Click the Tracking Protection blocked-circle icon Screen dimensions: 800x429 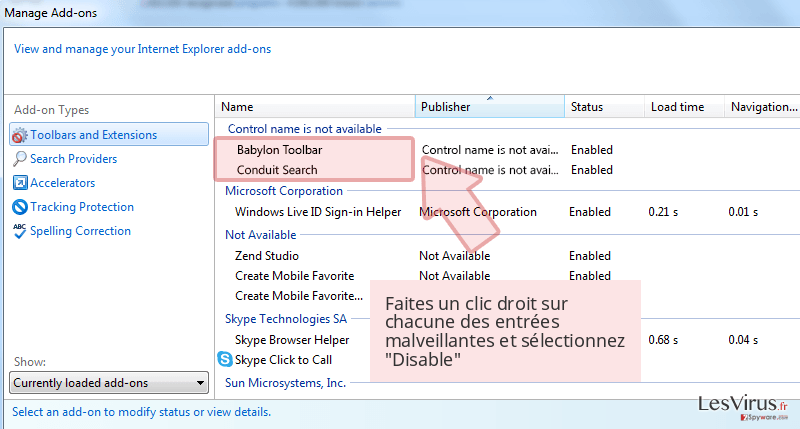tap(20, 207)
